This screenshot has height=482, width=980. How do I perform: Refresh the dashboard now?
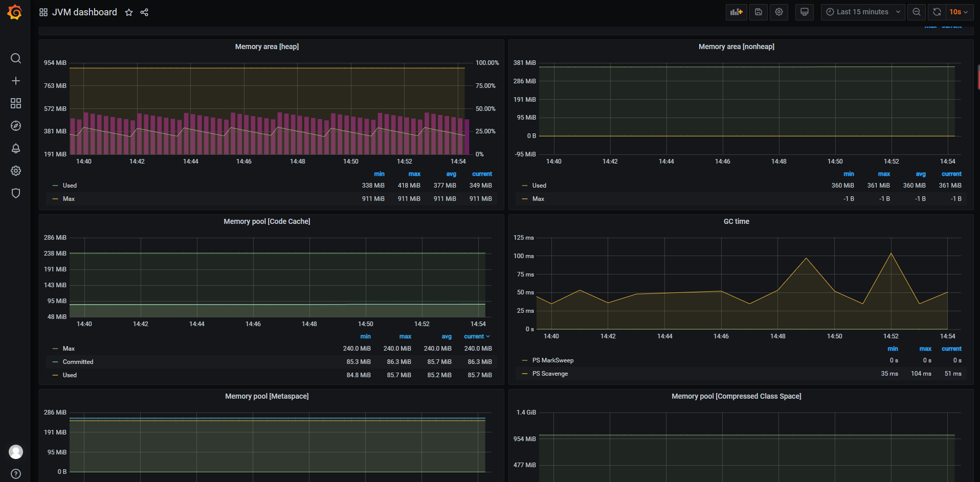pyautogui.click(x=937, y=12)
